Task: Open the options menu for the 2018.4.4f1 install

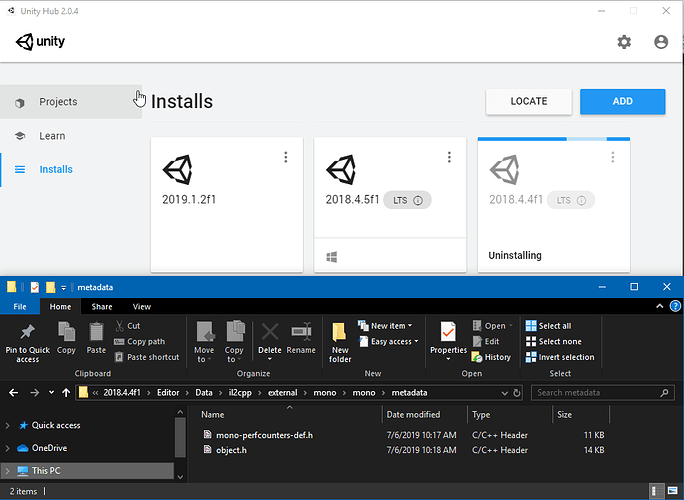Action: tap(612, 157)
